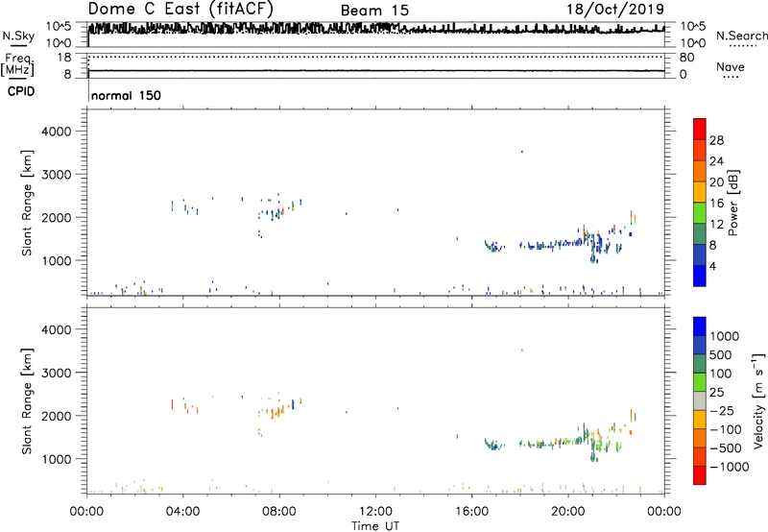
Task: Click the gray -25 to 25 velocity colorbar segment
Action: [x=700, y=400]
